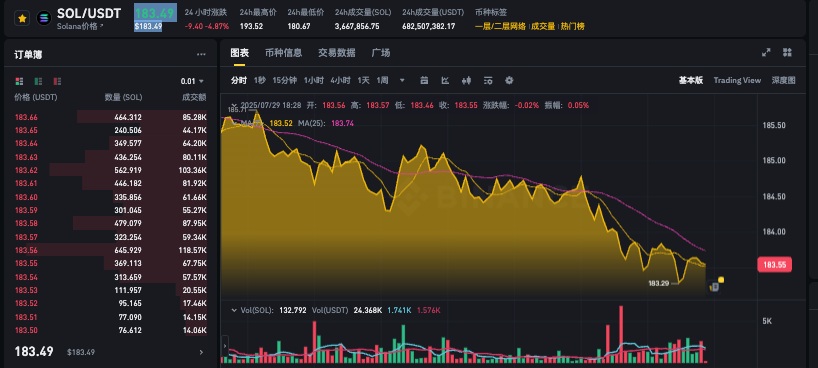Screen dimensions: 818x368
Task: Click the first chart toolbar icon after intervals
Action: (424, 80)
